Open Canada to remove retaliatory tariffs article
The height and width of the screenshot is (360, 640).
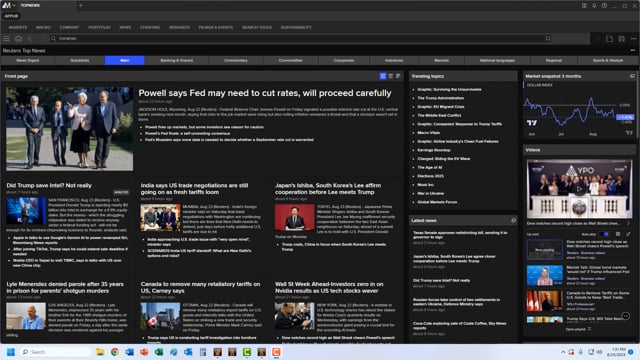coord(200,287)
